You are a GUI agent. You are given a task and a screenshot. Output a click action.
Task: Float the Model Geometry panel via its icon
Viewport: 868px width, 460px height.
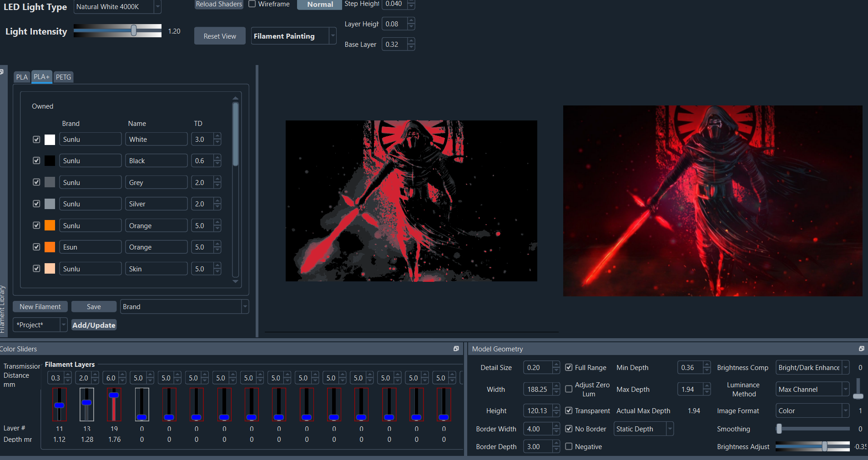[861, 349]
